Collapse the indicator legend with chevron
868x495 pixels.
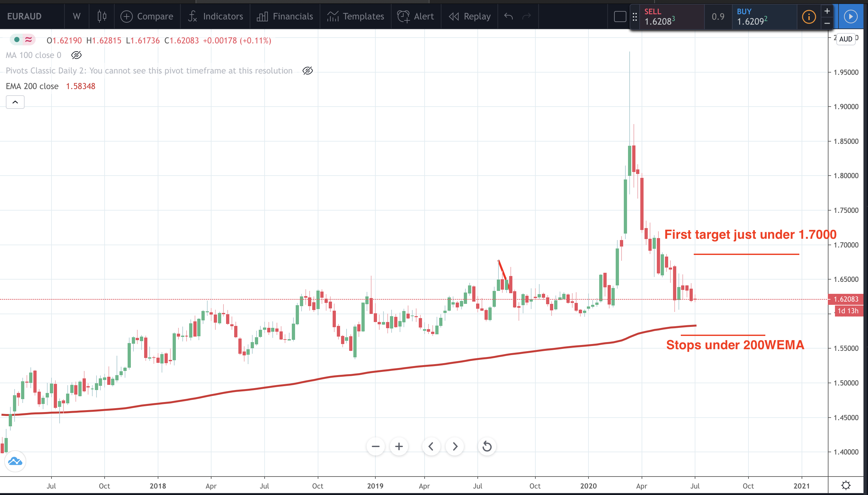click(15, 102)
